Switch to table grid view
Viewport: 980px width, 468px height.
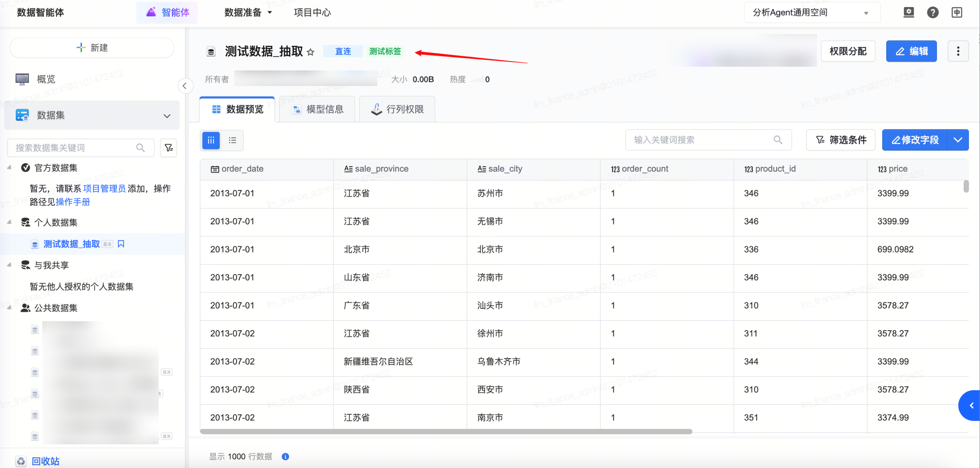coord(211,140)
